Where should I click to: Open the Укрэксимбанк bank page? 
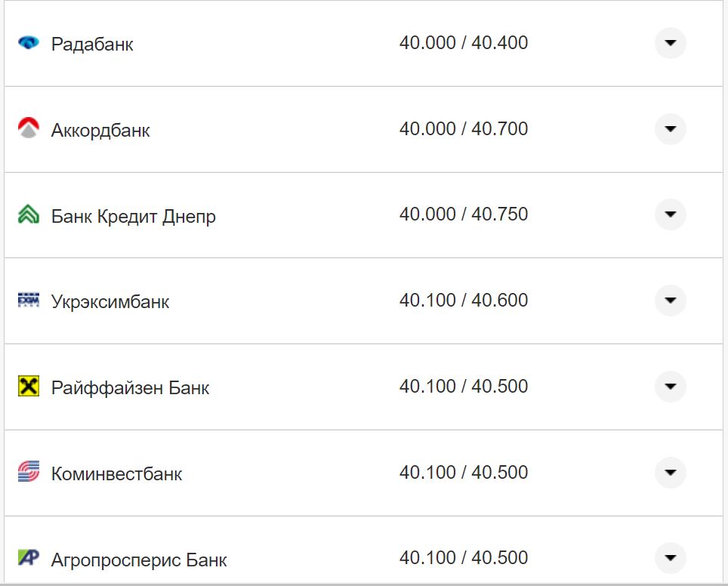[x=109, y=300]
